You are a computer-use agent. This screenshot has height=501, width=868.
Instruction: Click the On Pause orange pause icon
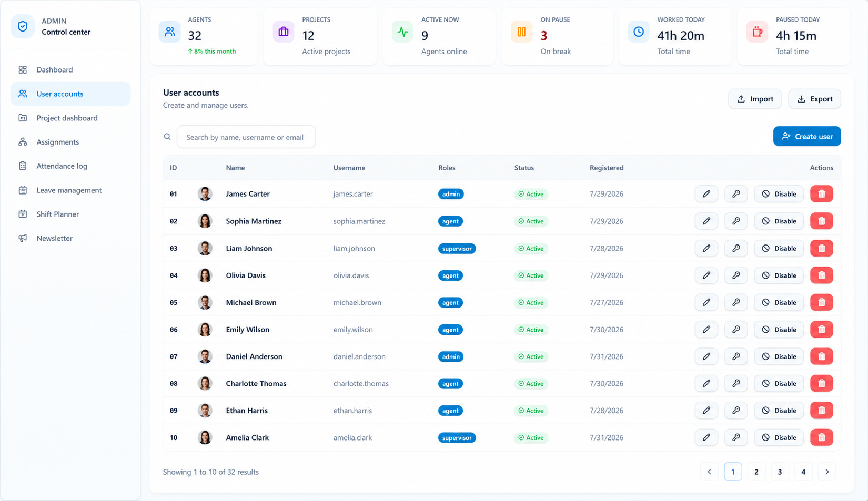(x=521, y=32)
